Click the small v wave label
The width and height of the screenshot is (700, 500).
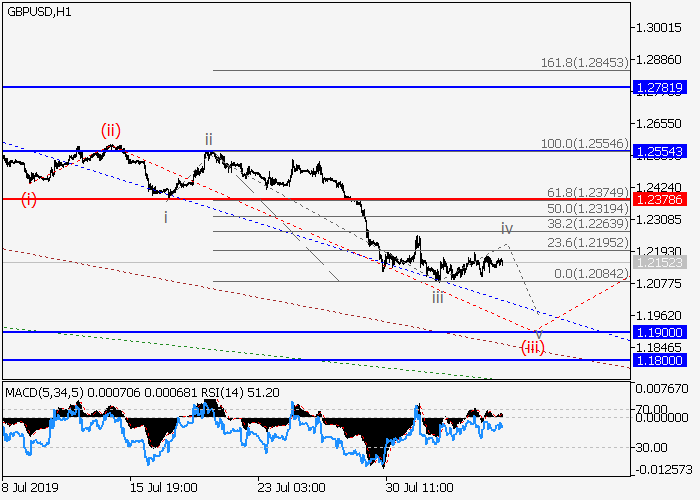pos(538,330)
